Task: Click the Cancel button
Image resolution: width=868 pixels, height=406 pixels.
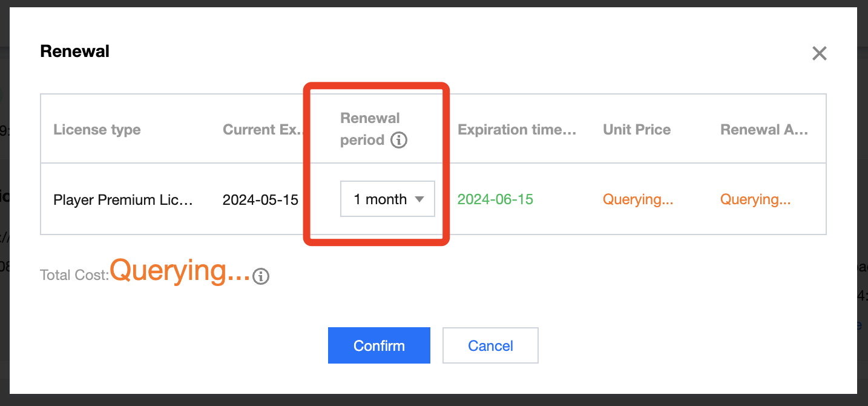Action: coord(490,346)
